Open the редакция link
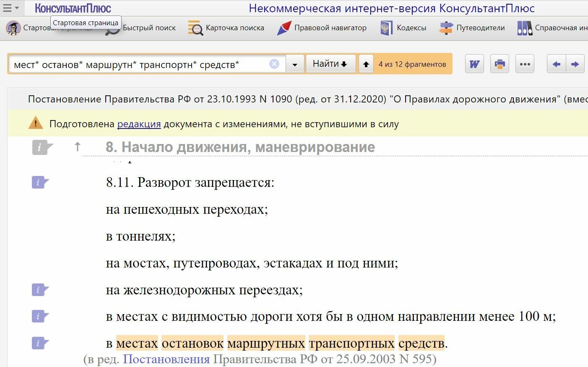This screenshot has height=367, width=588. coord(139,124)
